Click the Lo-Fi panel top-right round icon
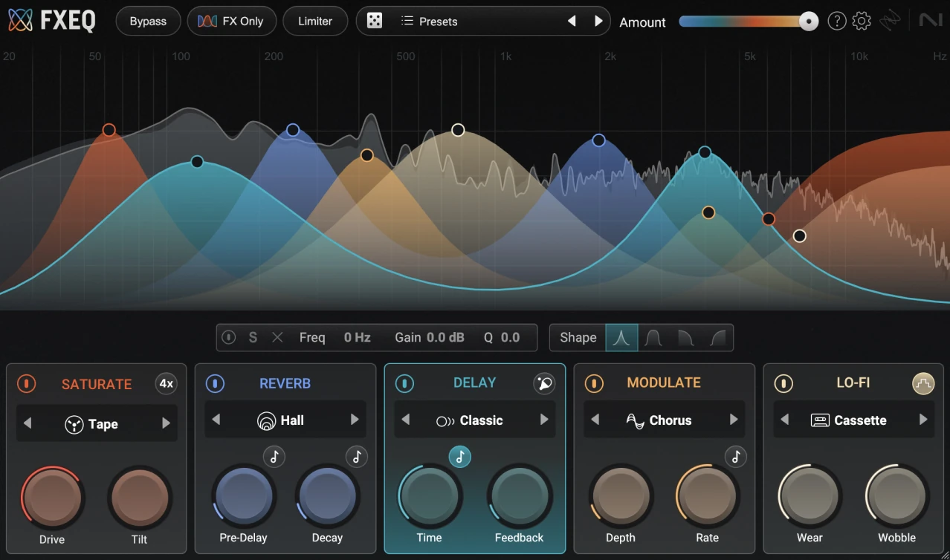 coord(923,383)
